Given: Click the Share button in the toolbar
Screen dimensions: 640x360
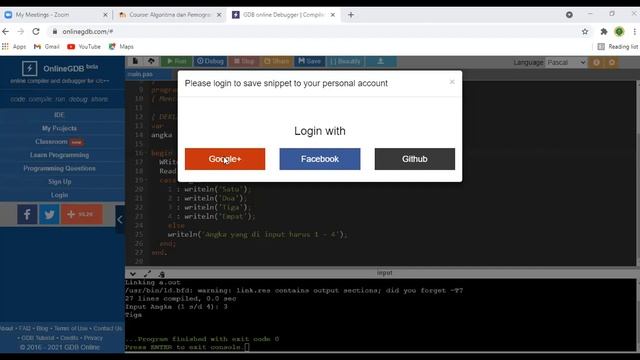Looking at the screenshot, I should [x=276, y=61].
